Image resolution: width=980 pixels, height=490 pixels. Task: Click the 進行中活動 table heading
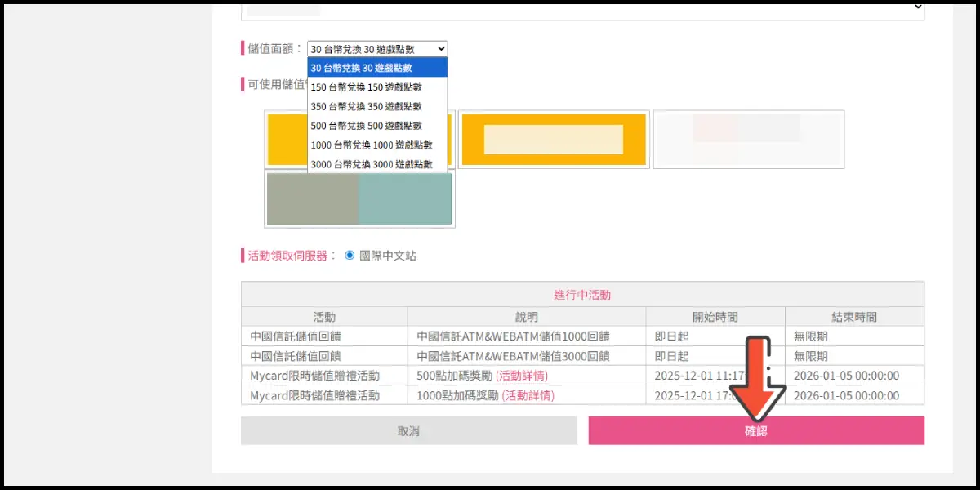(582, 295)
